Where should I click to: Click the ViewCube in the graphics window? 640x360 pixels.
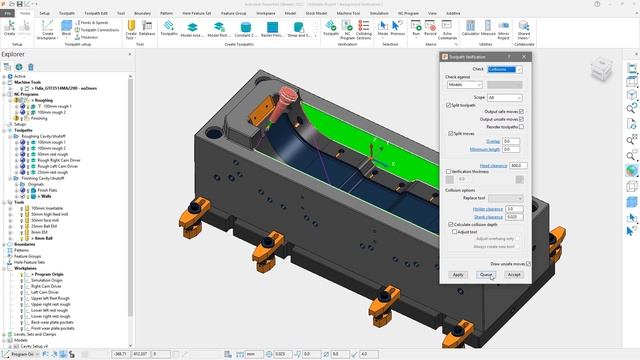[601, 69]
